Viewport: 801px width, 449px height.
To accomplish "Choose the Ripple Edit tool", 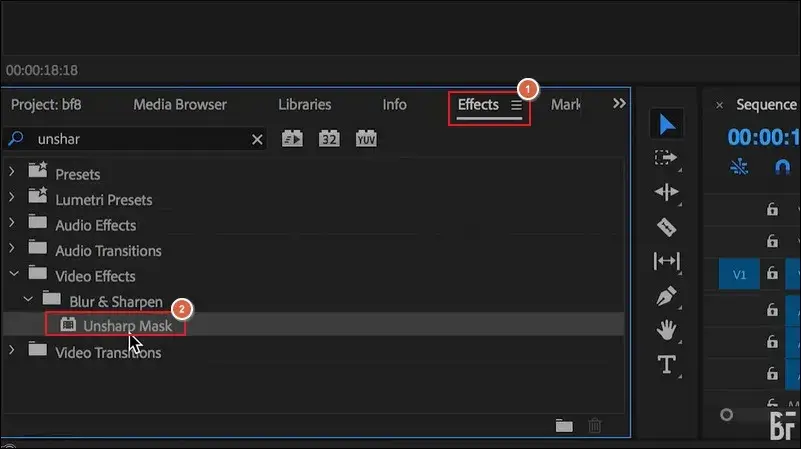I will click(x=666, y=192).
